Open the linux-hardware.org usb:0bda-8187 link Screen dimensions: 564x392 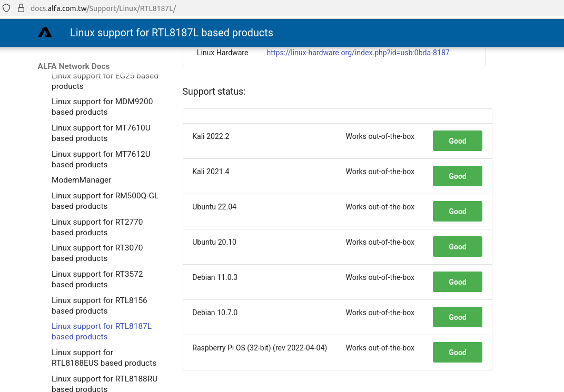(358, 53)
